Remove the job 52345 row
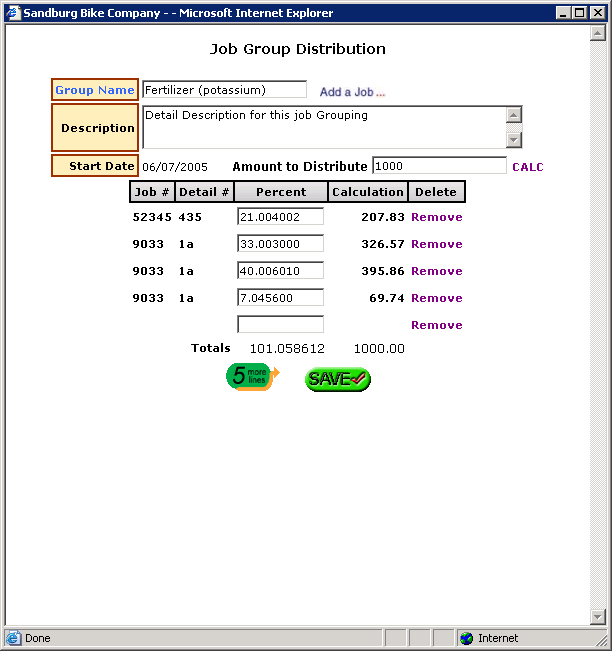 pos(437,217)
